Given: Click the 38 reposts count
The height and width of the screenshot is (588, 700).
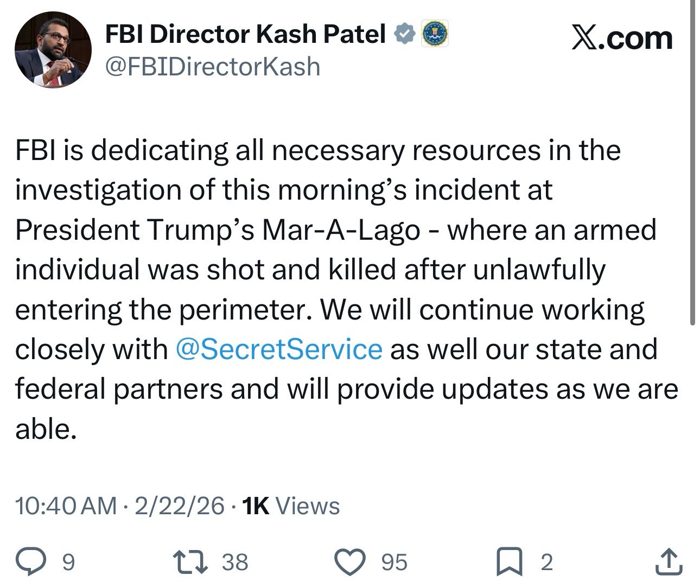Looking at the screenshot, I should 235,563.
